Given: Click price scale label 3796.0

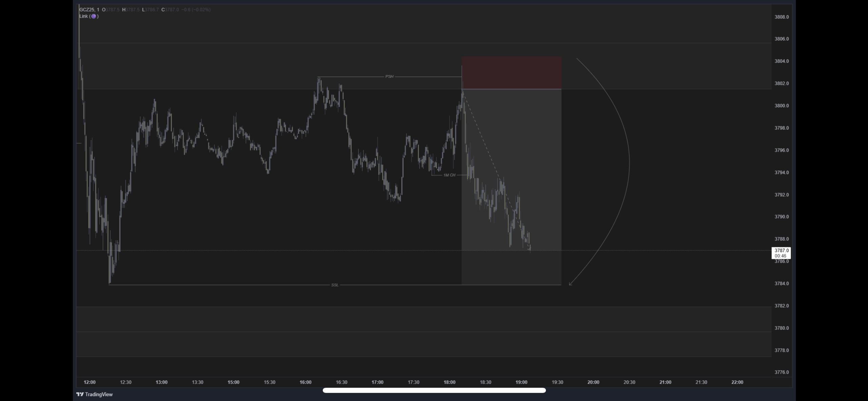Looking at the screenshot, I should tap(782, 150).
